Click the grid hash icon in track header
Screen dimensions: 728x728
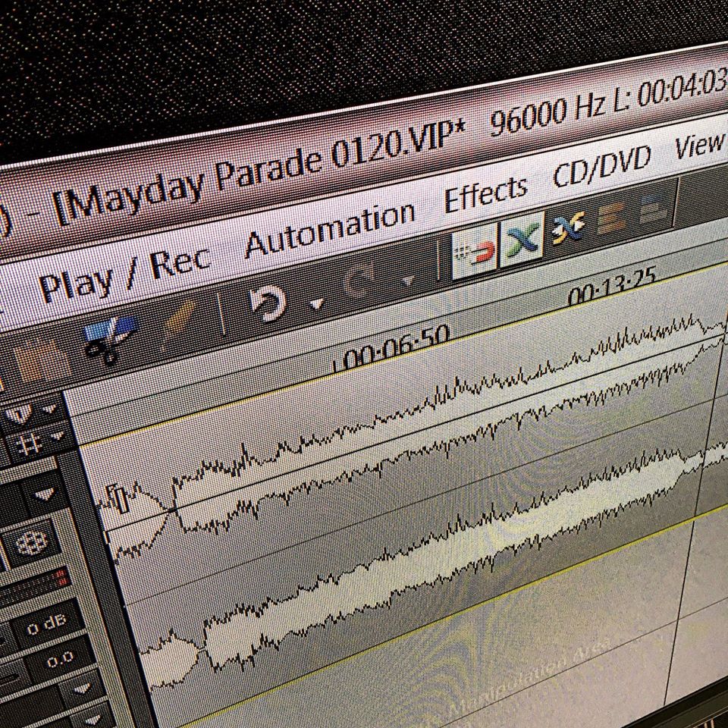29,444
